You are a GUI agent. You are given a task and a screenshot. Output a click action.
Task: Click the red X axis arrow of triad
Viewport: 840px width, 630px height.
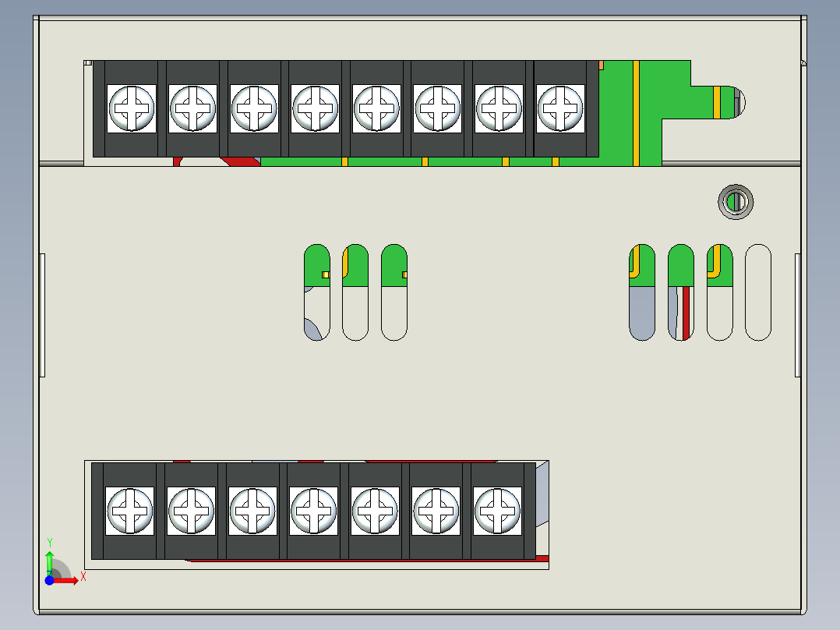(x=66, y=581)
